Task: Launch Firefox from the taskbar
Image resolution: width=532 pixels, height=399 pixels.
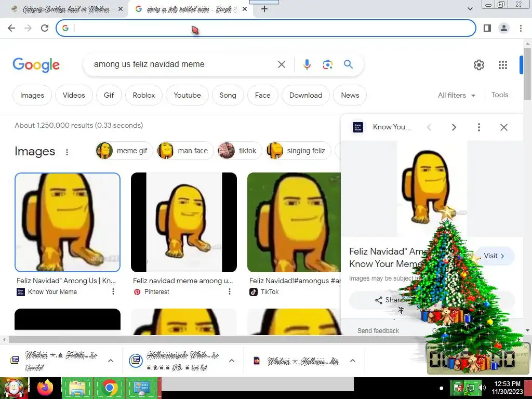Action: point(45,388)
